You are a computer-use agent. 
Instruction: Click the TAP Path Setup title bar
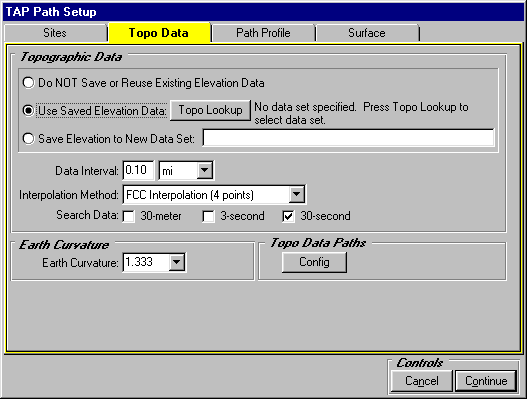pyautogui.click(x=264, y=12)
